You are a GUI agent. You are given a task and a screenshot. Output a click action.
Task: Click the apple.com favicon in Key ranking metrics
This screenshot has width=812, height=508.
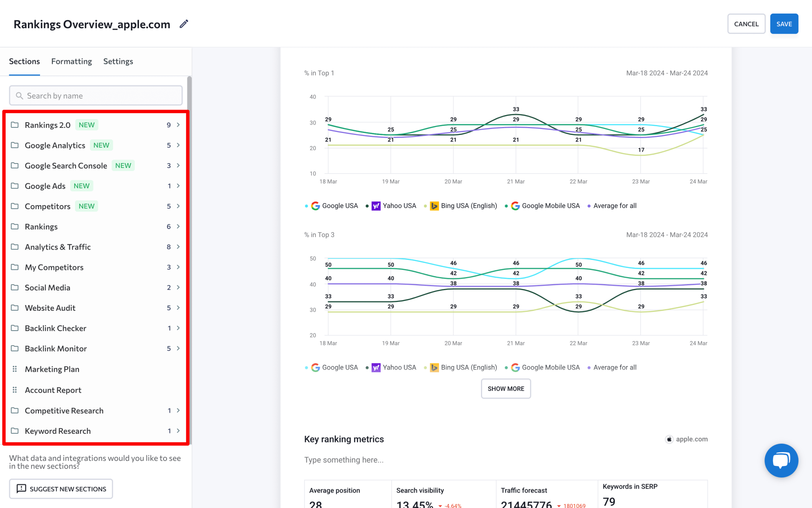coord(669,439)
